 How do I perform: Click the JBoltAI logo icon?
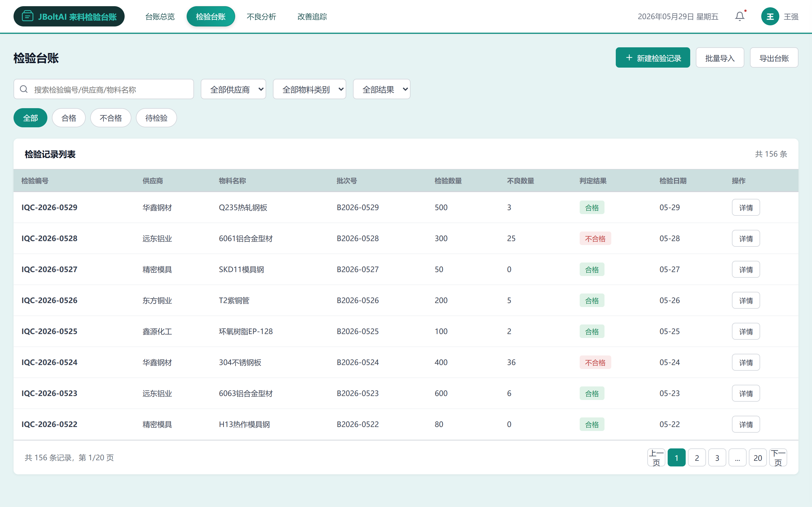pyautogui.click(x=27, y=16)
